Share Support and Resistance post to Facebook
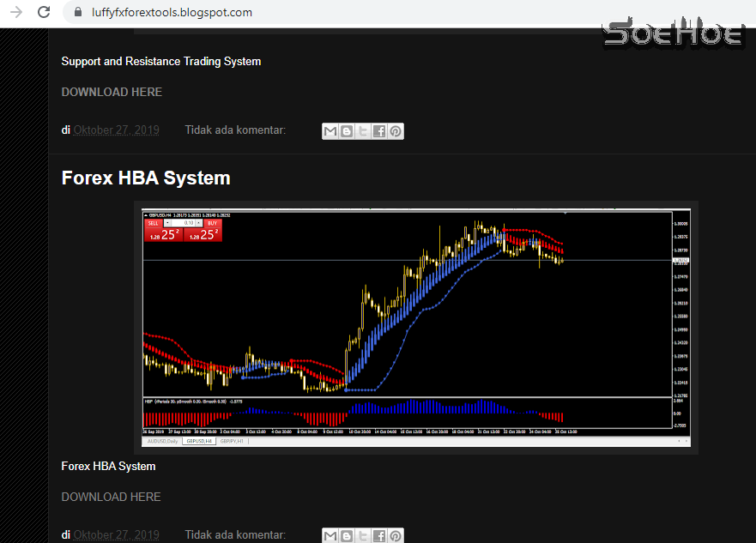Screen dimensions: 756x543 tap(379, 131)
